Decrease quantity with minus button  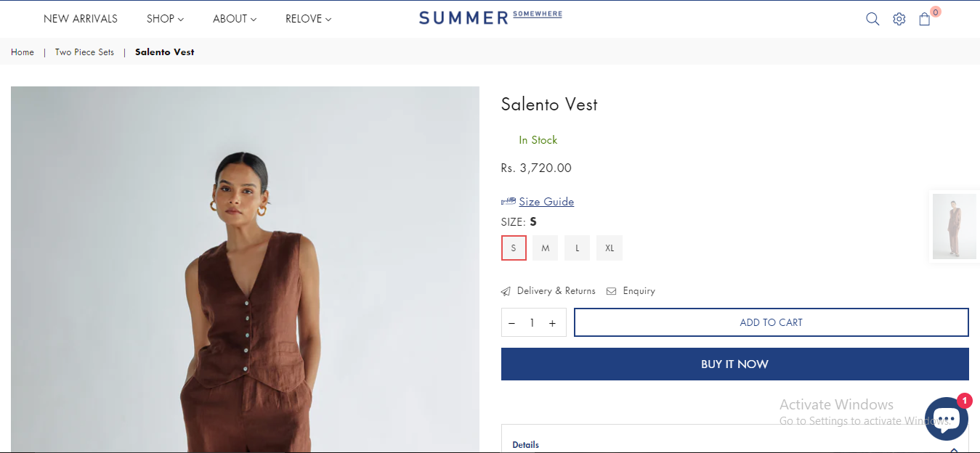[512, 323]
